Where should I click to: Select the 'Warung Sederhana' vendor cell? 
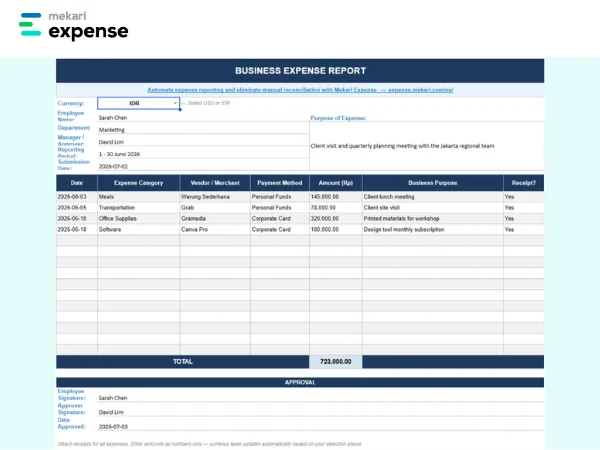(215, 197)
